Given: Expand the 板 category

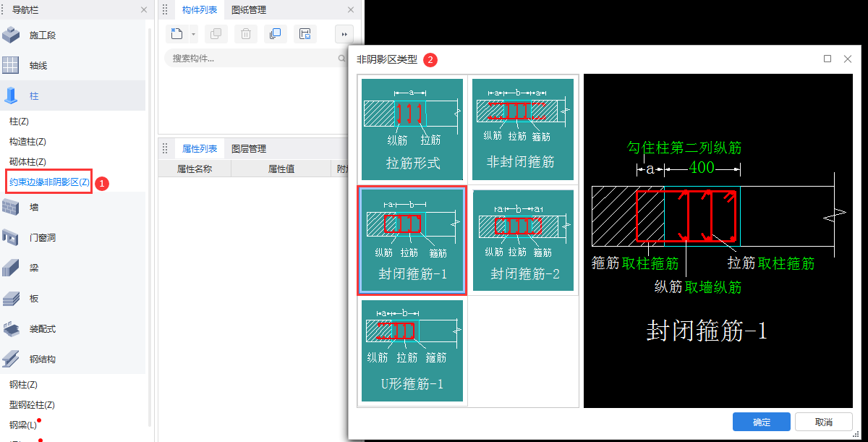Looking at the screenshot, I should [x=72, y=298].
